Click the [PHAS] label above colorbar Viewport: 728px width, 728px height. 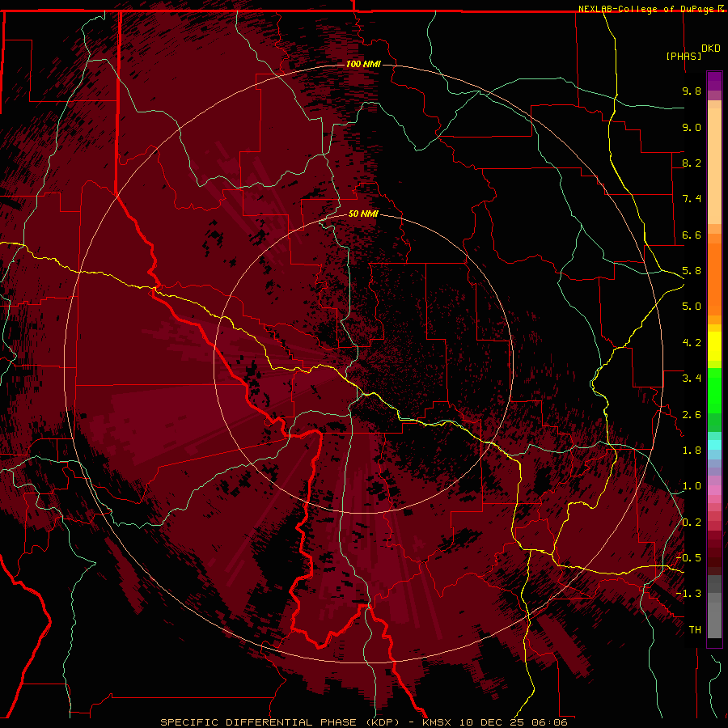tap(684, 56)
